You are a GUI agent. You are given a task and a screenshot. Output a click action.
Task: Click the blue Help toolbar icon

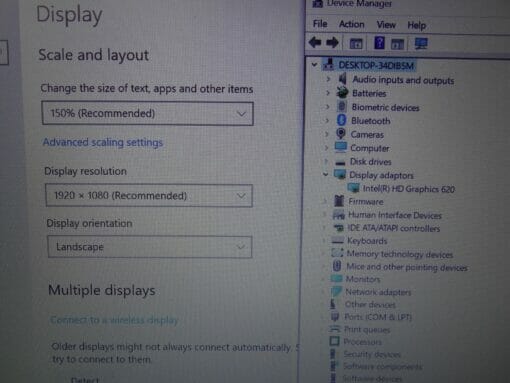(x=379, y=43)
